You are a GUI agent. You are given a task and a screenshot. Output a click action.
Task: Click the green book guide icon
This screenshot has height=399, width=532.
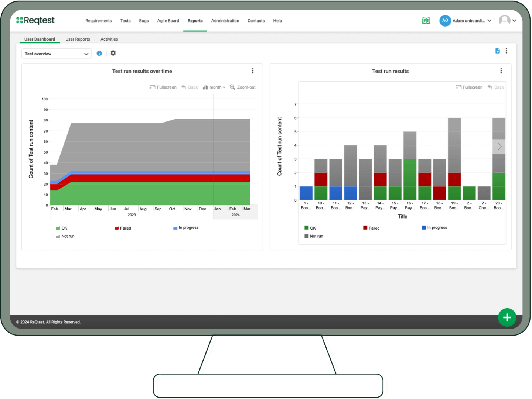[426, 21]
